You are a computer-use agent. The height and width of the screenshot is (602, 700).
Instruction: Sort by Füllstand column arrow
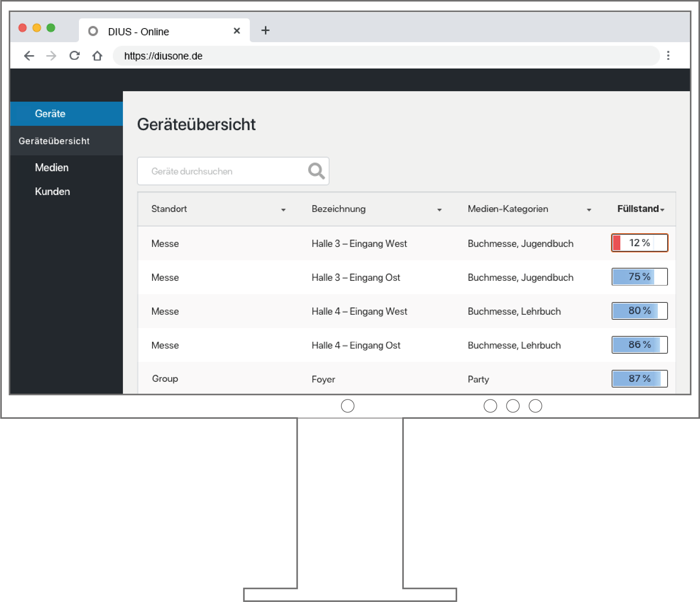(x=663, y=210)
